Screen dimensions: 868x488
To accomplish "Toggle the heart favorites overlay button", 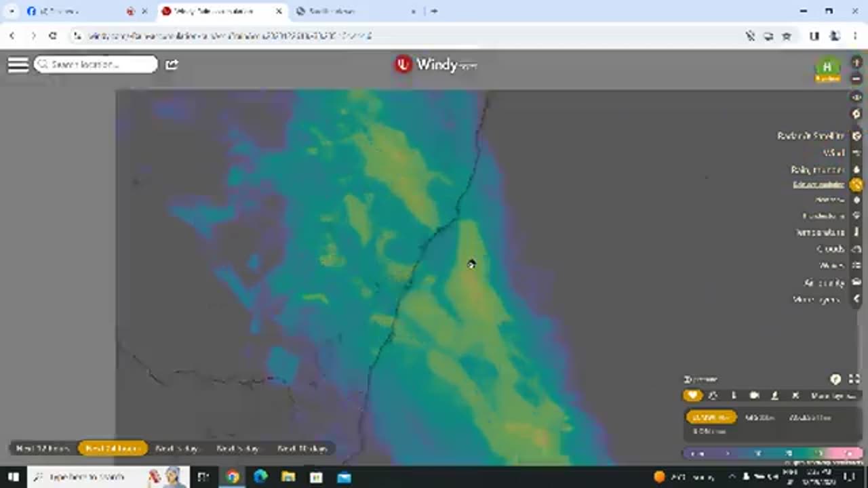I will click(692, 396).
